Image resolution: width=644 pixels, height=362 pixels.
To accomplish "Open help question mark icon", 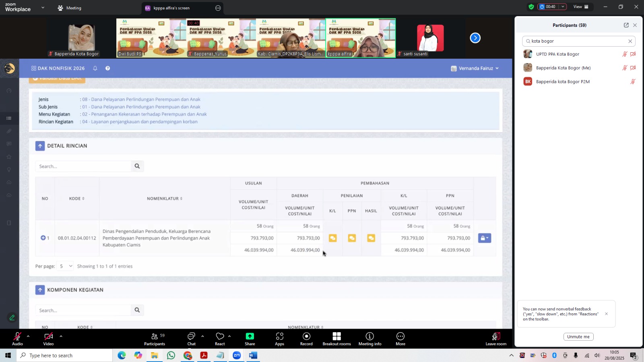I will tap(107, 68).
